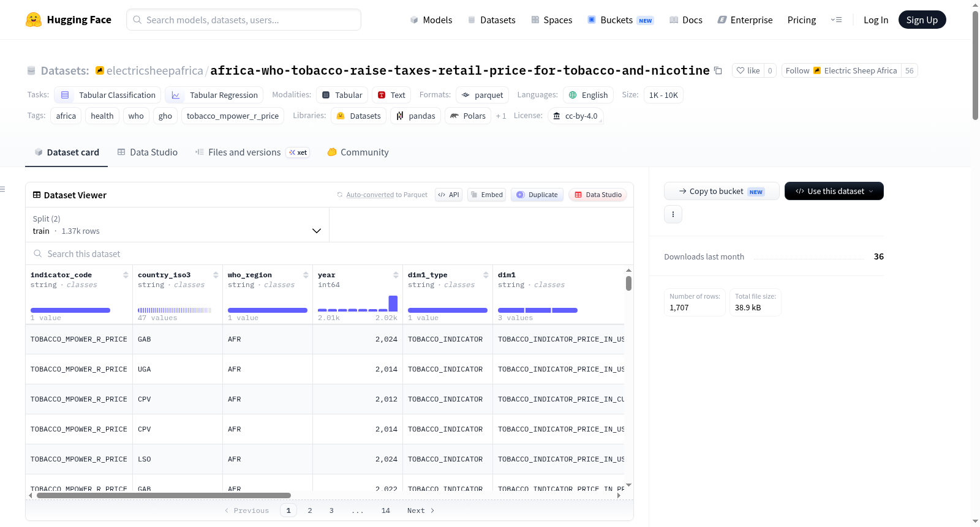Sort by indicator_code column arrows
Screen dimensions: 980x527
pyautogui.click(x=126, y=275)
